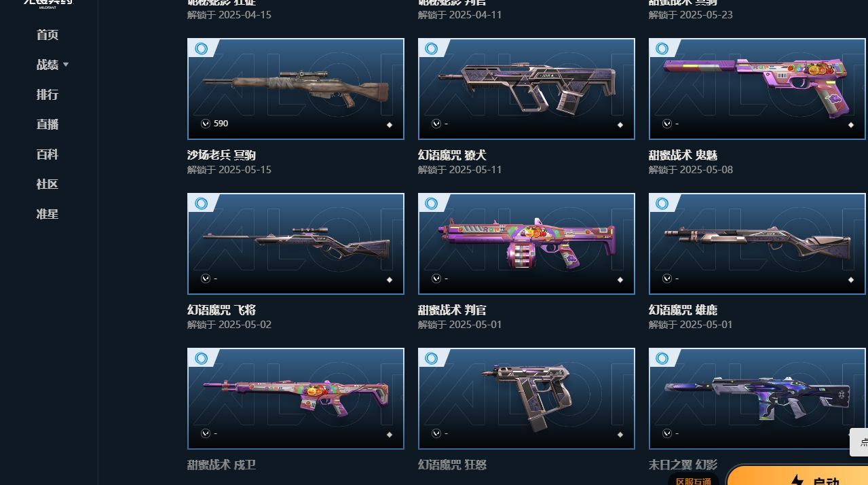Viewport: 868px width, 485px height.
Task: Expand the 战绩 dropdown arrow in sidebar
Action: coord(66,65)
